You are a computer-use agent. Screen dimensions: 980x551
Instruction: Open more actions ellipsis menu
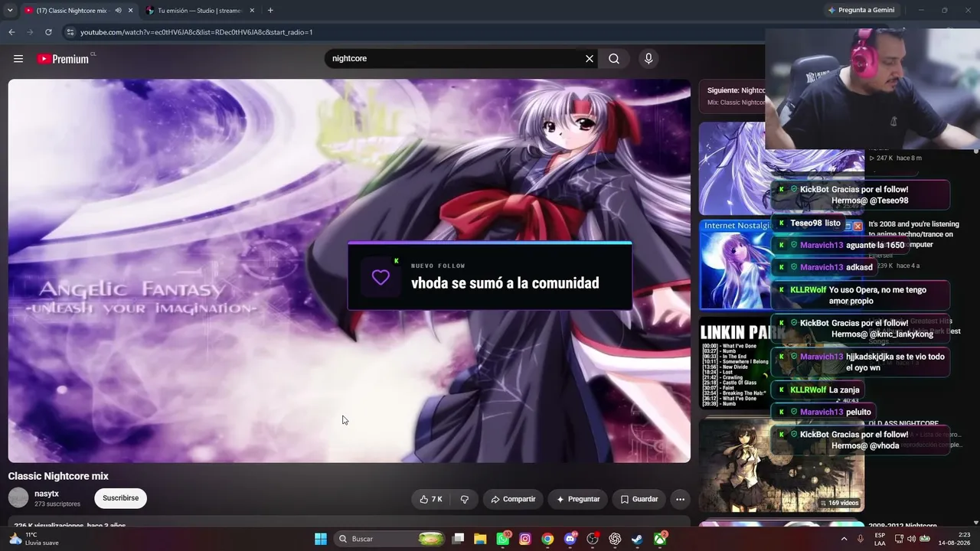pos(680,499)
